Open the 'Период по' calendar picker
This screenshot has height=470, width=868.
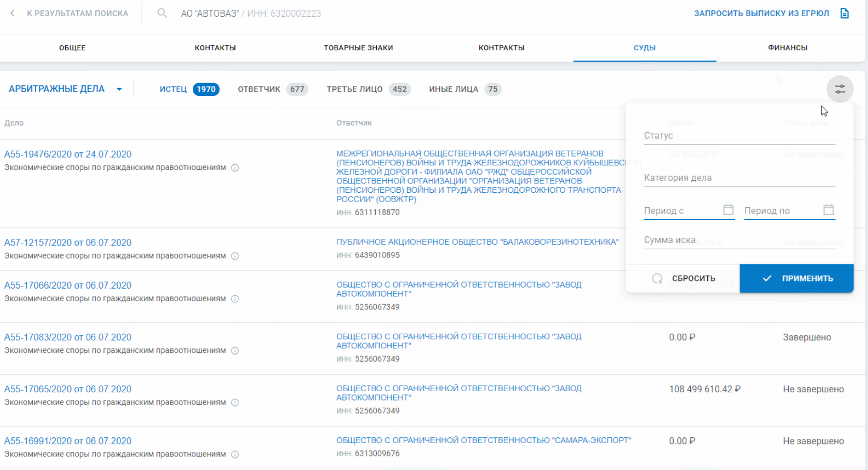coord(828,210)
